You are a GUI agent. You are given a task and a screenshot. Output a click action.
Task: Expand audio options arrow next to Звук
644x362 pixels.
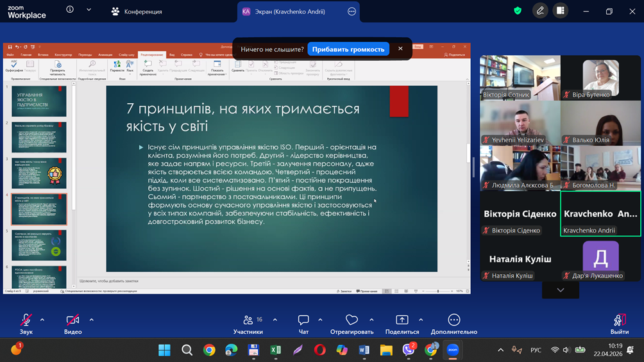(42, 320)
